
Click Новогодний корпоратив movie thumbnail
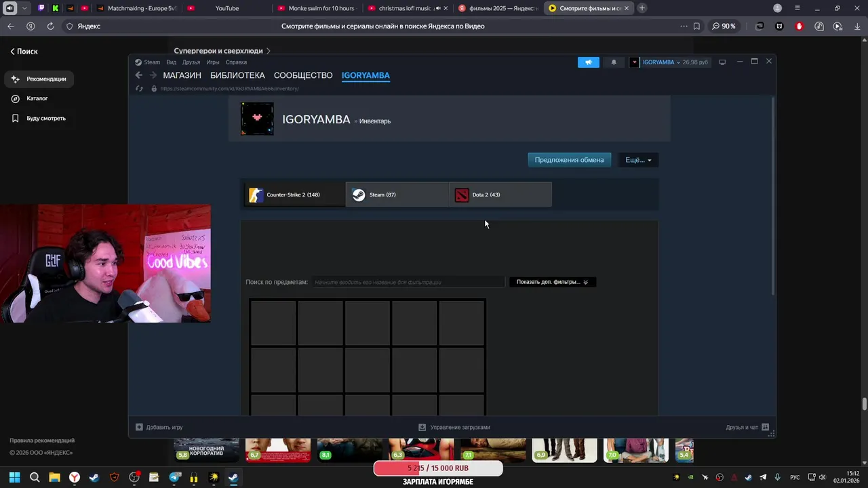(x=206, y=450)
